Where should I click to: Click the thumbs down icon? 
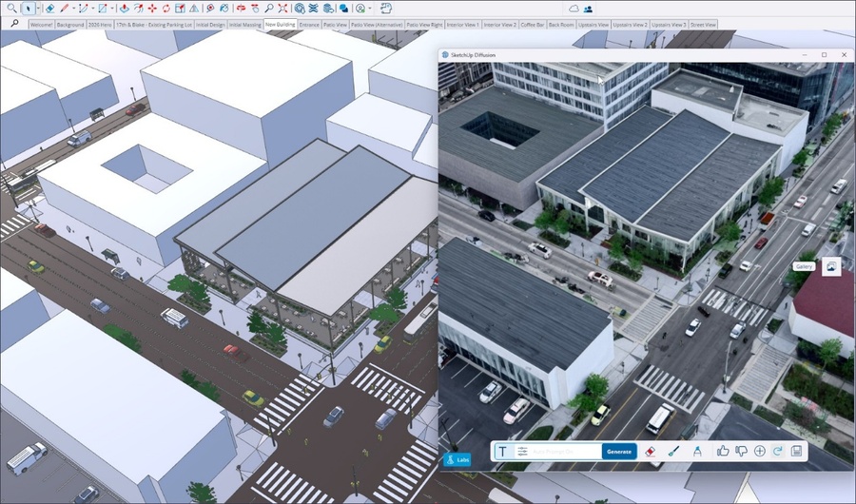tap(741, 451)
